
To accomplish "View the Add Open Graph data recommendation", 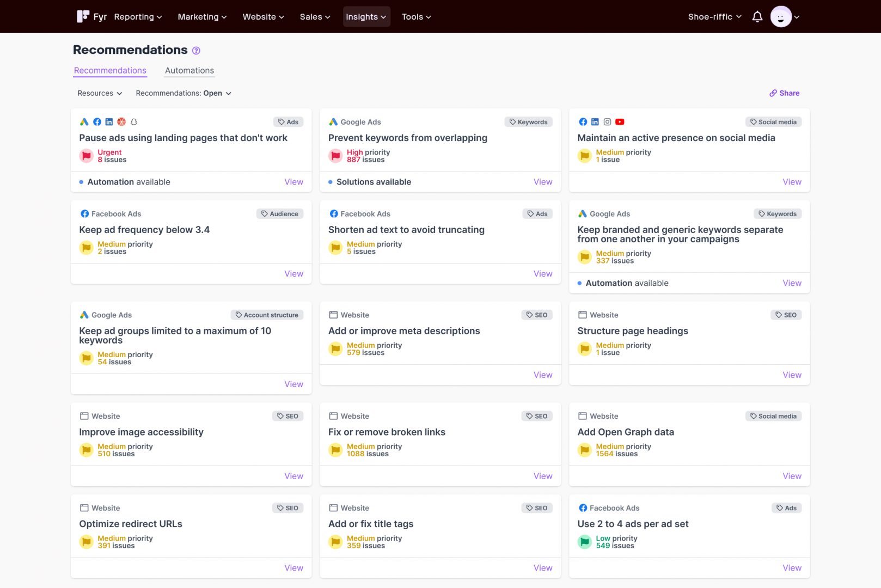I will coord(792,476).
